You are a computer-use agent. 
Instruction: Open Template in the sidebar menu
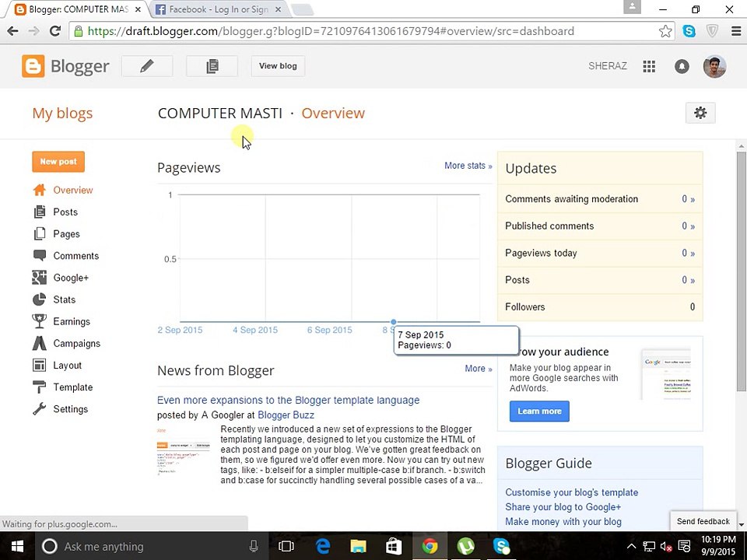click(x=73, y=387)
